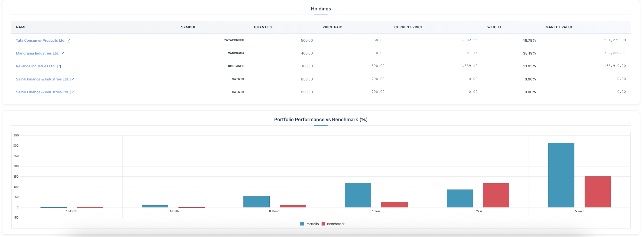Viewport: 644px width, 237px height.
Task: Click Reliance quantity value 100.00
Action: coord(307,66)
